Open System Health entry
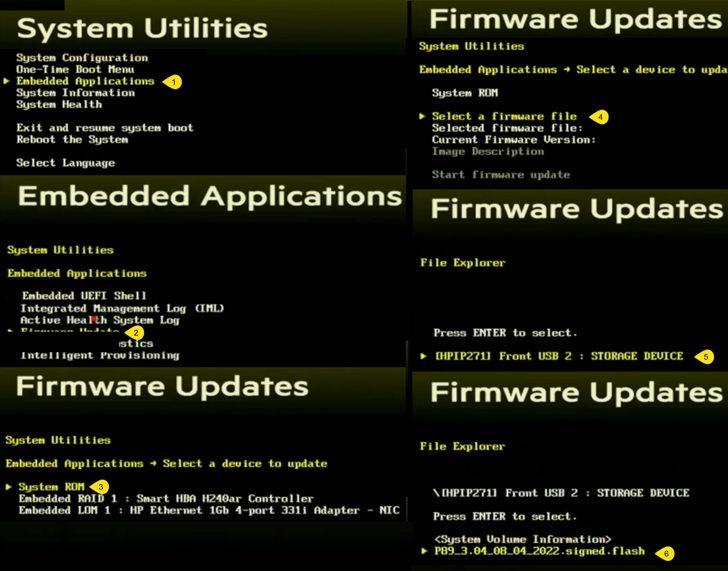The image size is (728, 571). (59, 105)
